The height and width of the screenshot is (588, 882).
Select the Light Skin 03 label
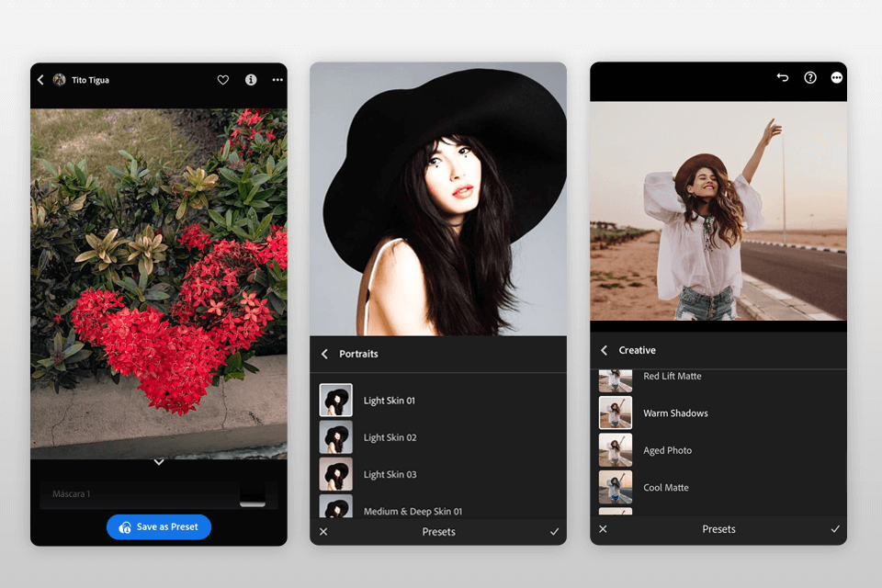point(390,475)
